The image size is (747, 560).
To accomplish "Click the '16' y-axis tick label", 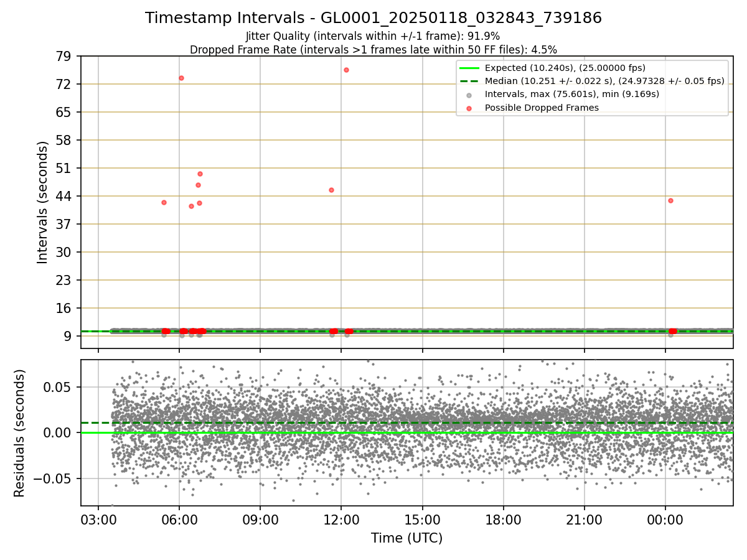I will (x=65, y=308).
